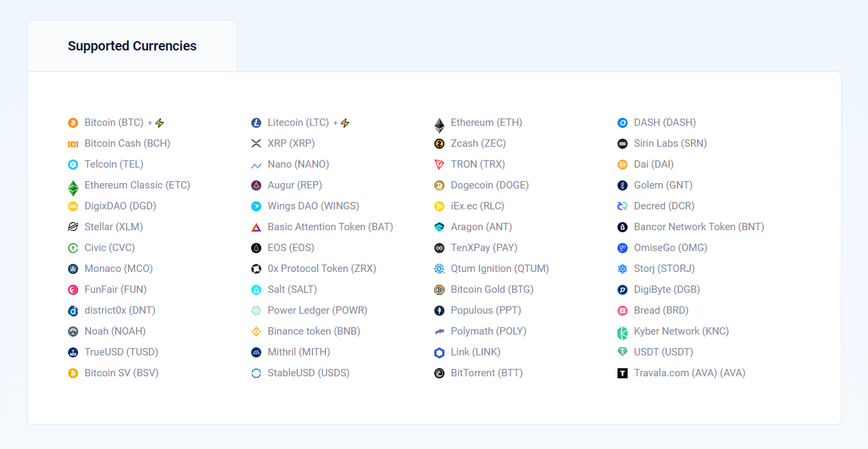This screenshot has width=868, height=449.
Task: Click the Zcash (ZEC) coin icon
Action: click(x=439, y=144)
